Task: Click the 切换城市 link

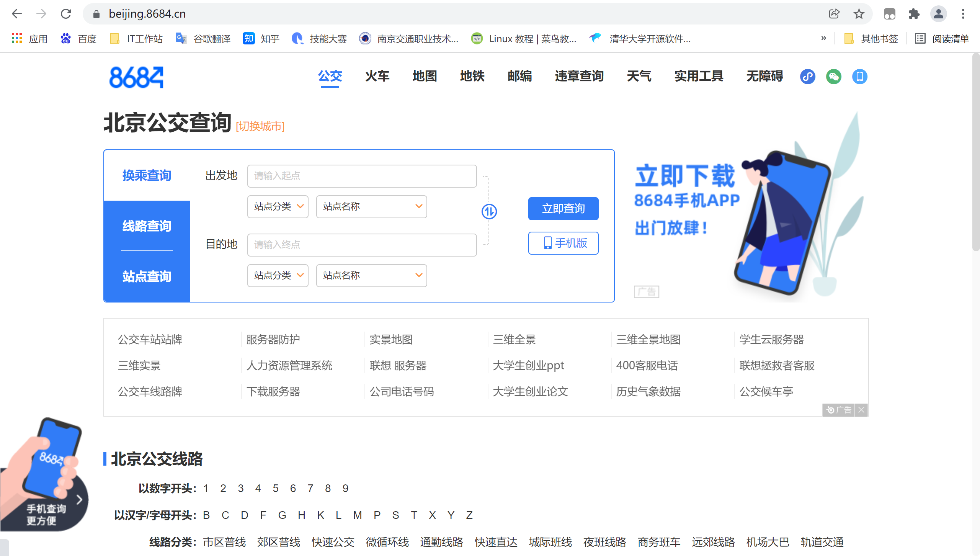Action: click(260, 126)
